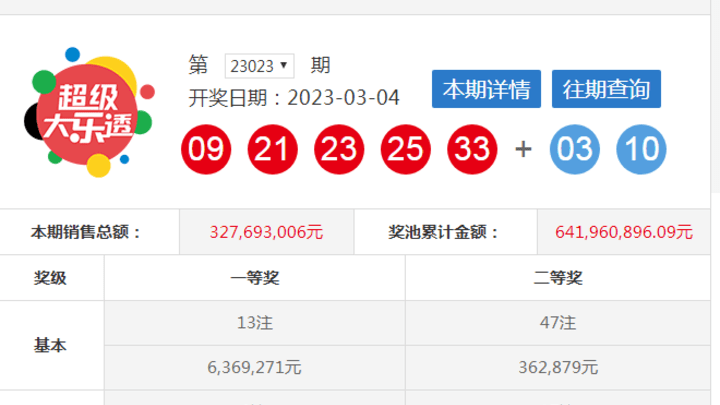Click the 一等奖 column header
The height and width of the screenshot is (405, 720).
coord(255,278)
